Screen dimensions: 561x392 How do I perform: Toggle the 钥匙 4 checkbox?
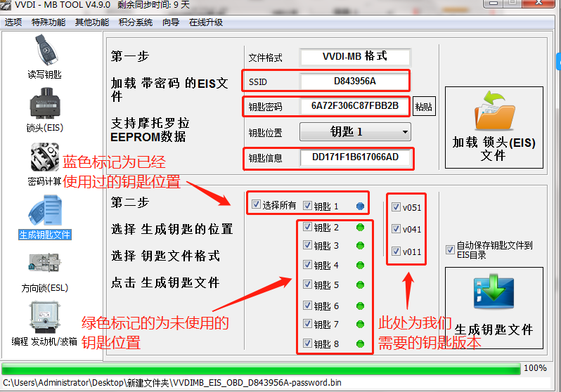[307, 265]
